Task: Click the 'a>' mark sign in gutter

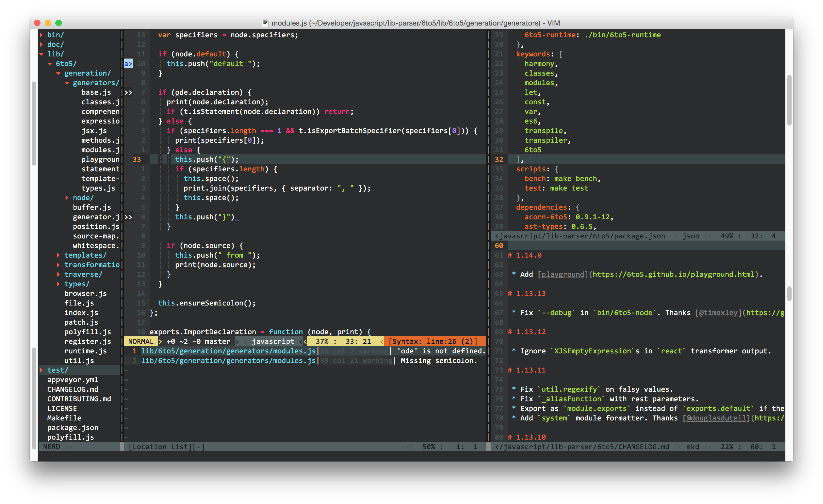Action: 128,63
